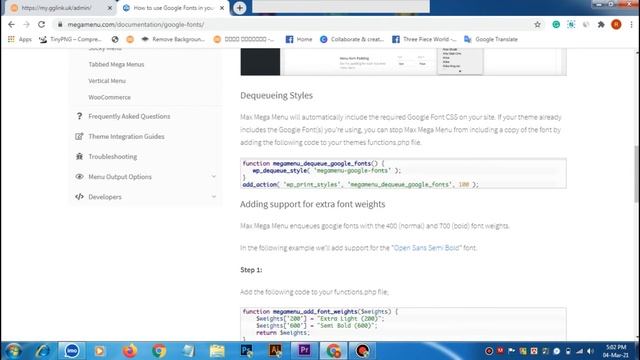Open the Grammarly extension icon
The width and height of the screenshot is (640, 360).
point(556,24)
